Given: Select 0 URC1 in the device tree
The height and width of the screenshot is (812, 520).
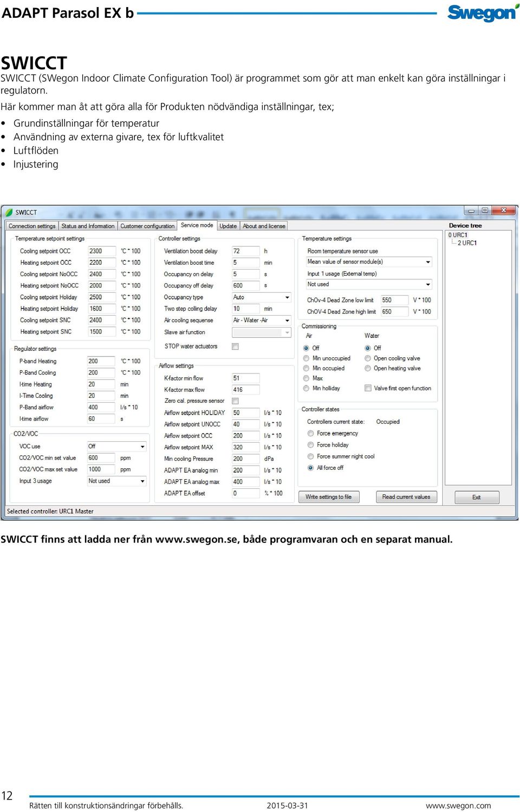Looking at the screenshot, I should (458, 235).
